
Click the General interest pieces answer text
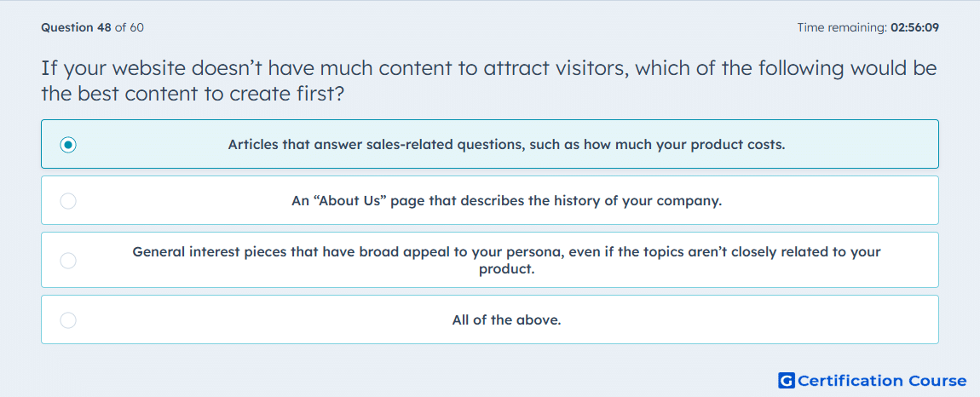pos(506,261)
